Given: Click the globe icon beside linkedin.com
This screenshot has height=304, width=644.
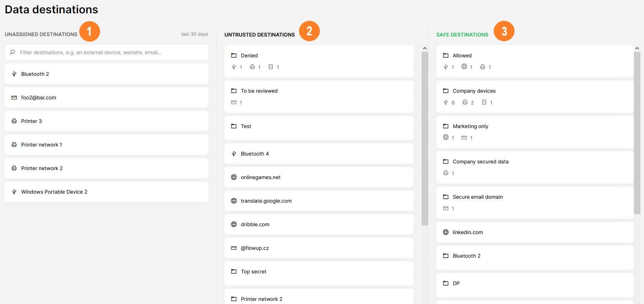Looking at the screenshot, I should pyautogui.click(x=446, y=232).
